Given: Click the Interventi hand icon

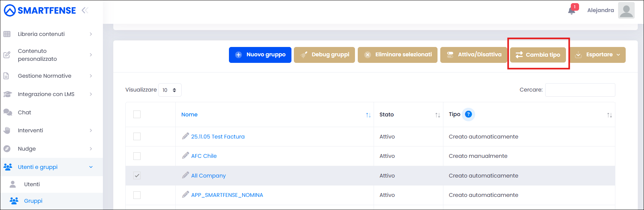Looking at the screenshot, I should click(7, 130).
